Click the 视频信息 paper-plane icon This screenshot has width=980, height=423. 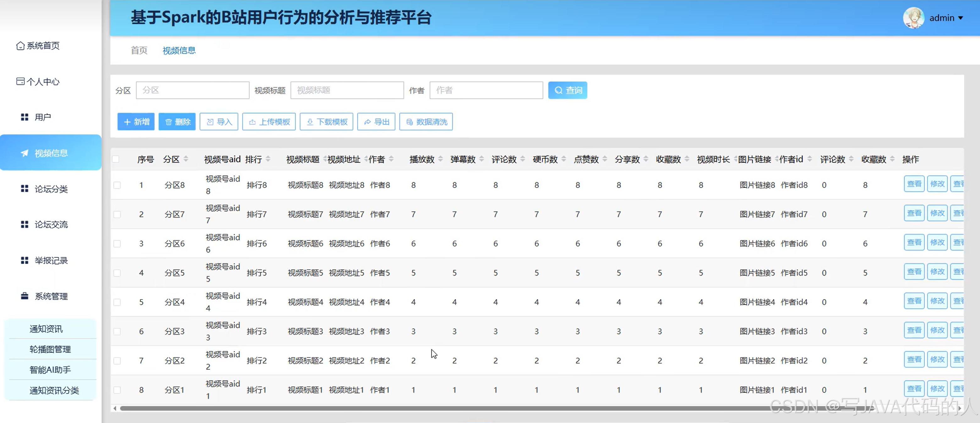click(25, 153)
